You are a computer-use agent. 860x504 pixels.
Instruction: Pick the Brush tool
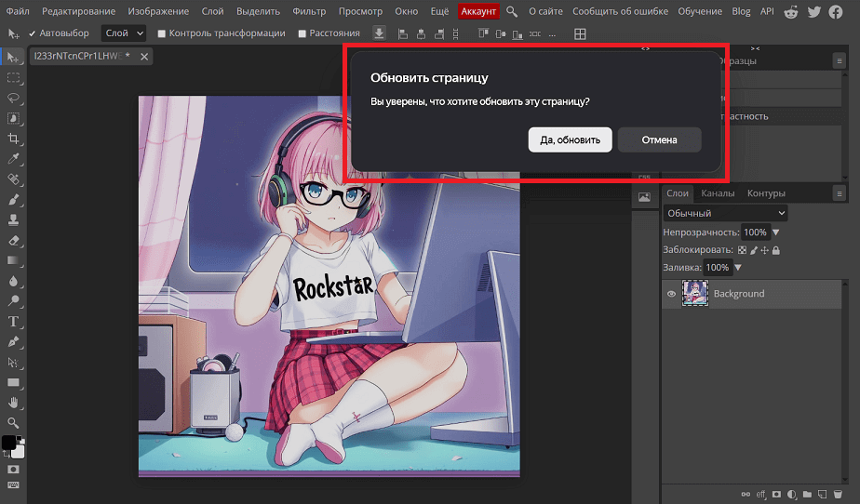tap(14, 200)
